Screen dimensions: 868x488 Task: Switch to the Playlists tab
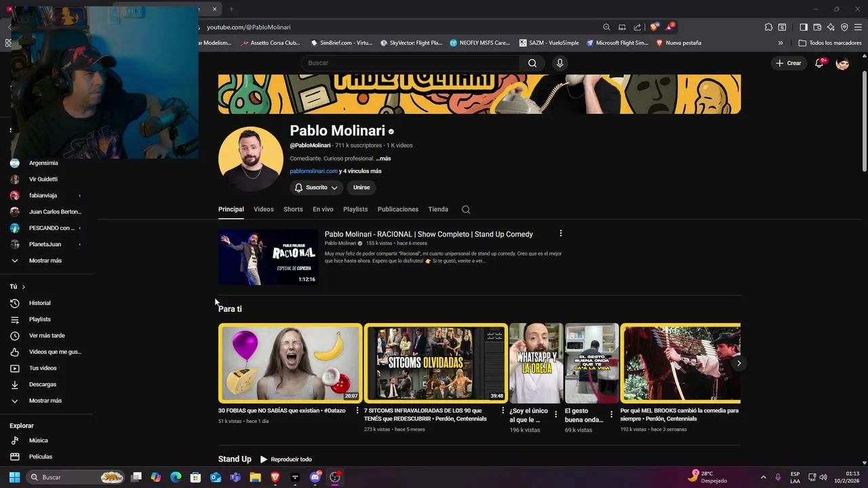(355, 209)
